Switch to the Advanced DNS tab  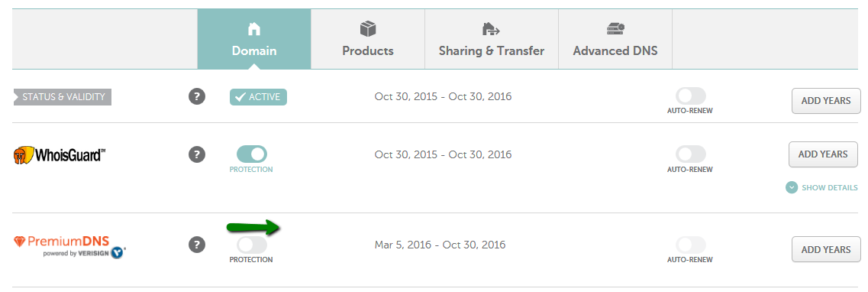click(x=615, y=39)
